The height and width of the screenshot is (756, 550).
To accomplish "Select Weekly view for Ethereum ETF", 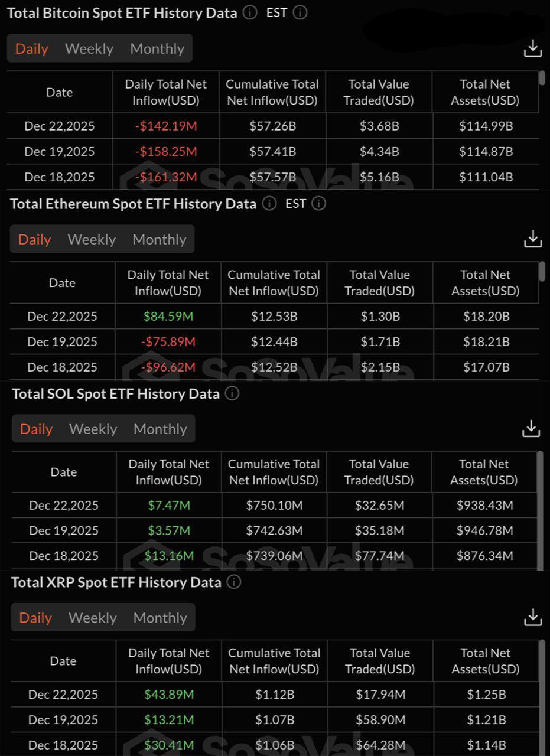I will click(92, 239).
